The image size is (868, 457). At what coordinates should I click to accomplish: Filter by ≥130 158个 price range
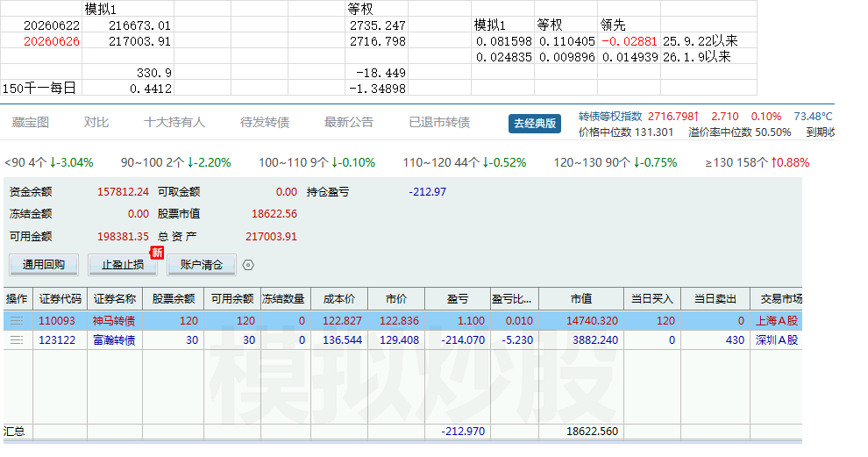click(758, 163)
